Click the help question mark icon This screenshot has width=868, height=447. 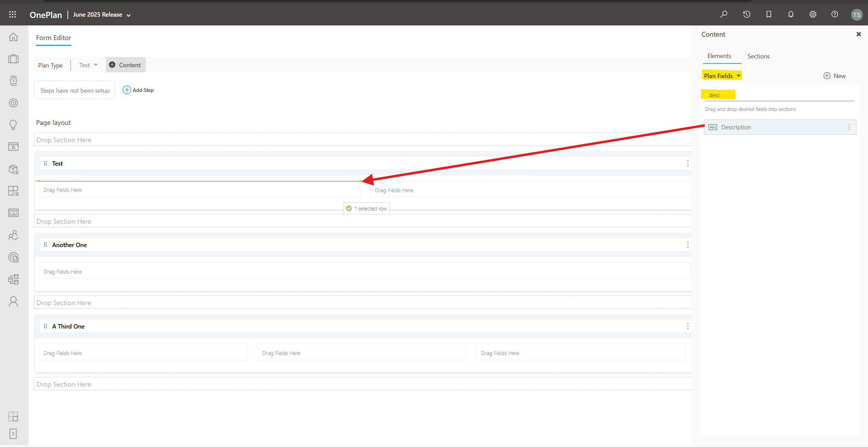pos(835,14)
